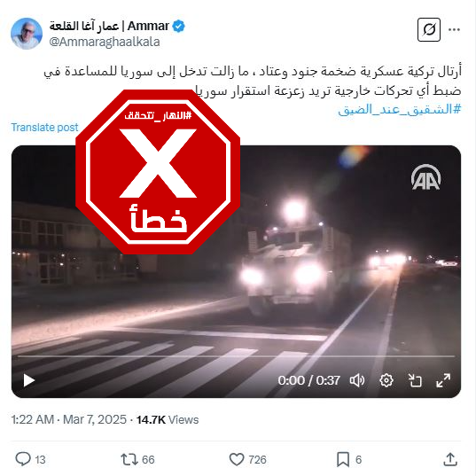Click the reply comment icon
This screenshot has height=476, width=476.
pyautogui.click(x=23, y=459)
